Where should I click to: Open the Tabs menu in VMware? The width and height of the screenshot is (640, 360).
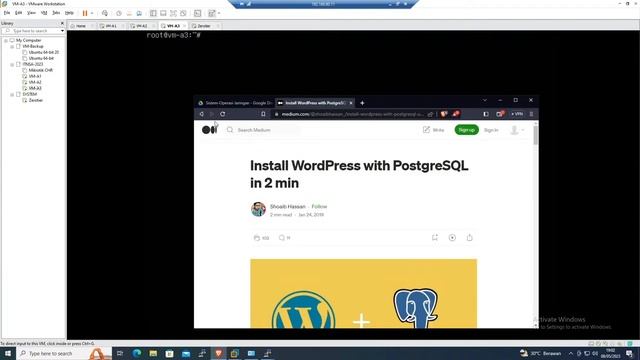(x=56, y=13)
